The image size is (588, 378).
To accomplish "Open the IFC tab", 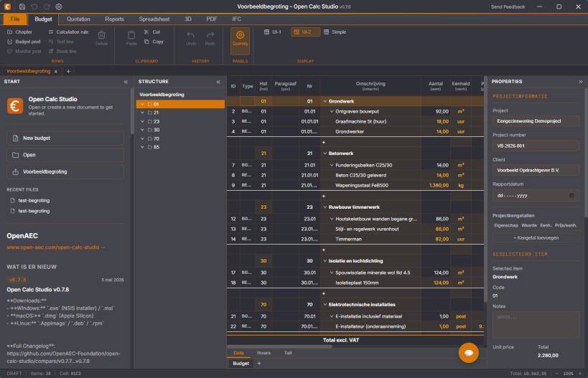I will click(x=237, y=19).
